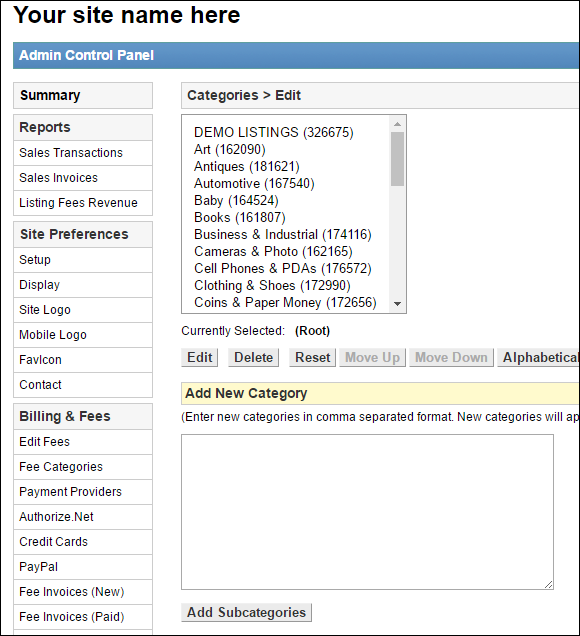Open Contact settings
Image resolution: width=580 pixels, height=636 pixels.
click(x=83, y=385)
